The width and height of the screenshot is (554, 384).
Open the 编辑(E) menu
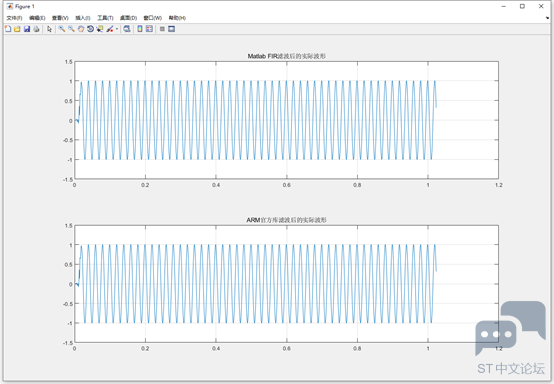37,18
